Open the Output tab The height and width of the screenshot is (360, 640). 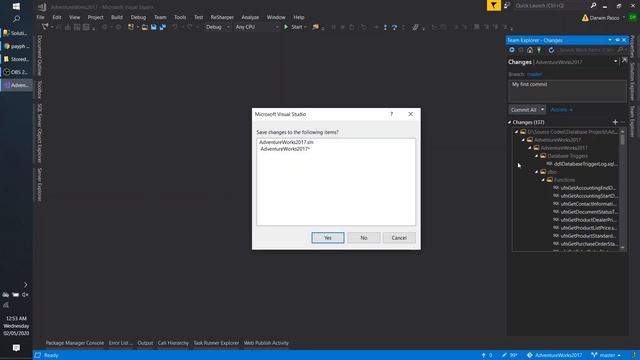pyautogui.click(x=145, y=343)
